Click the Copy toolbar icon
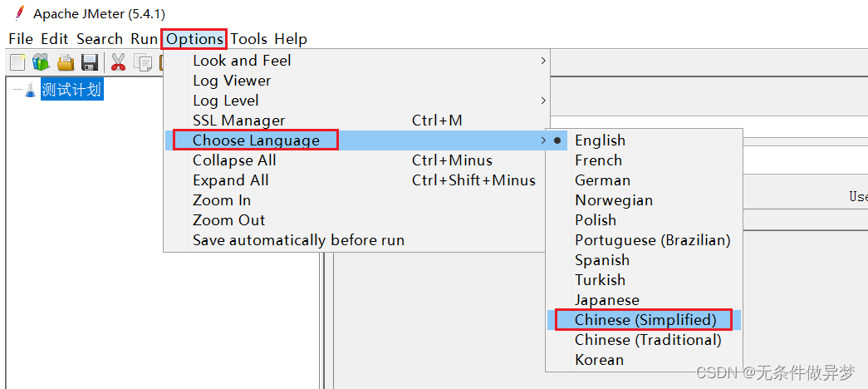 coord(143,62)
